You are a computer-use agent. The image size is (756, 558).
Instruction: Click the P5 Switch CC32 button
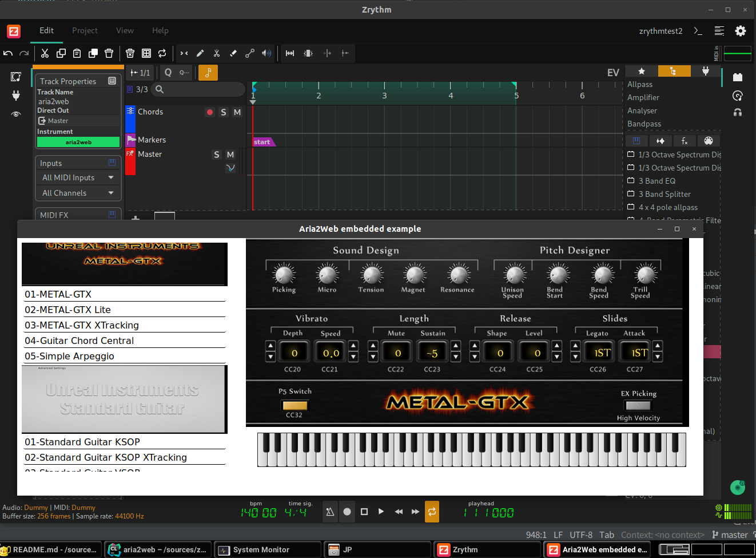coord(295,405)
